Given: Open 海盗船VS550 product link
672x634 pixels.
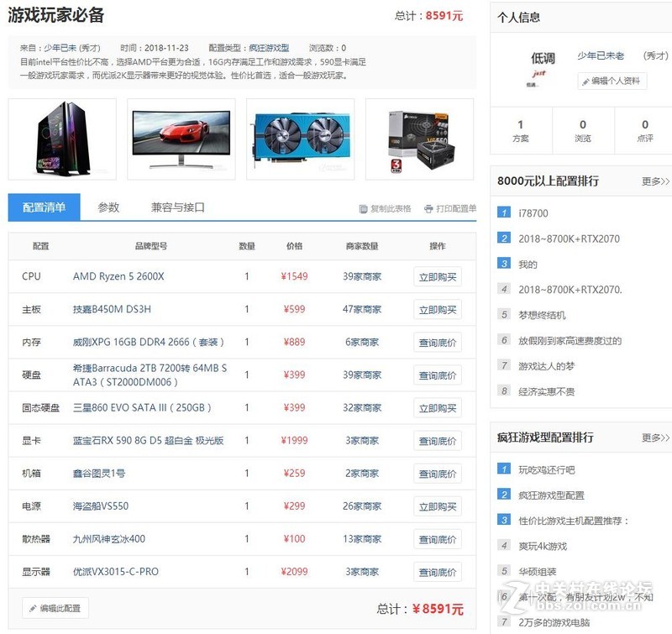Looking at the screenshot, I should click(x=101, y=506).
